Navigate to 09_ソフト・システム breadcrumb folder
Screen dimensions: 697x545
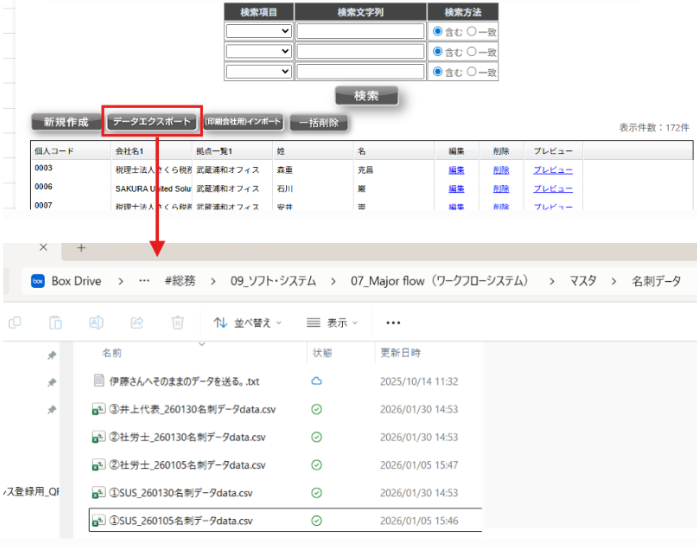[x=273, y=282]
